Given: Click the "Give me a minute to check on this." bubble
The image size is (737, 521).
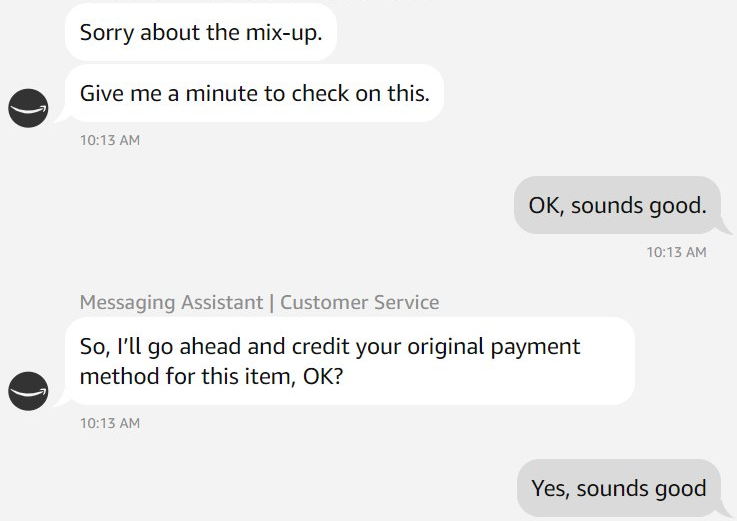Looking at the screenshot, I should (254, 93).
